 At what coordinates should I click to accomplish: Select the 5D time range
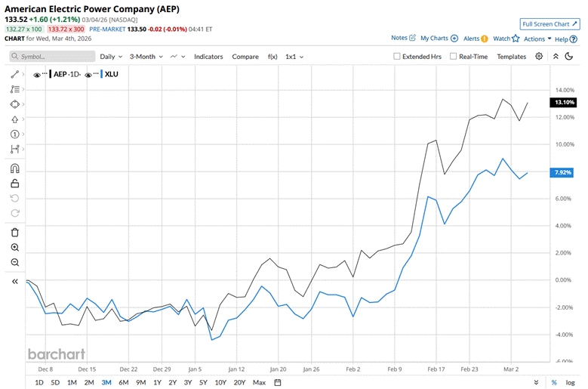(x=55, y=383)
